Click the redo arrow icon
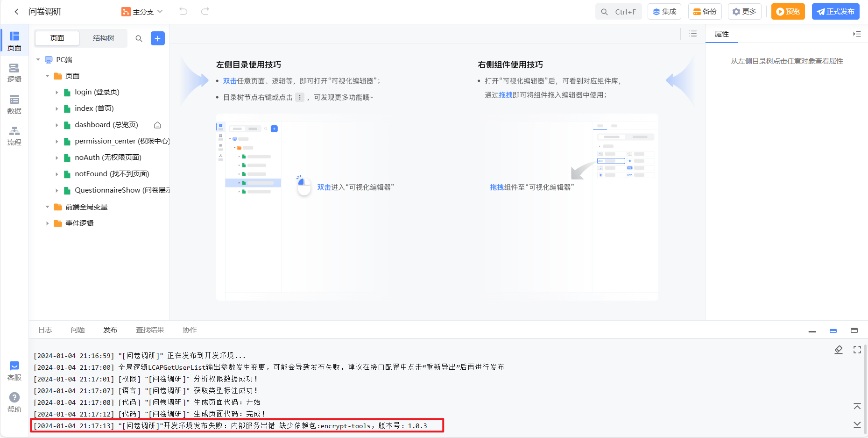The image size is (868, 438). (205, 11)
